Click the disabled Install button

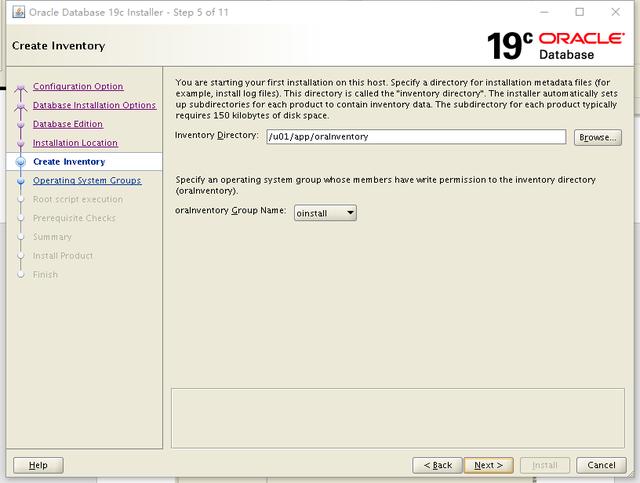click(545, 465)
